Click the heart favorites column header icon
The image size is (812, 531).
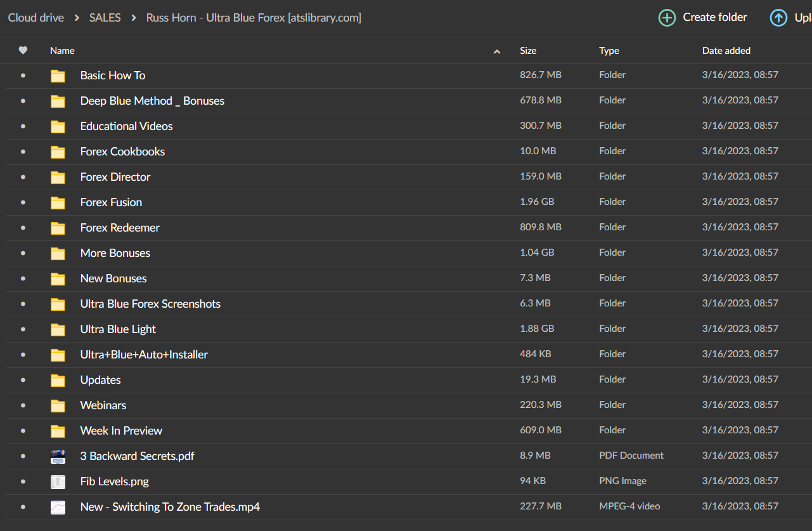pos(23,51)
